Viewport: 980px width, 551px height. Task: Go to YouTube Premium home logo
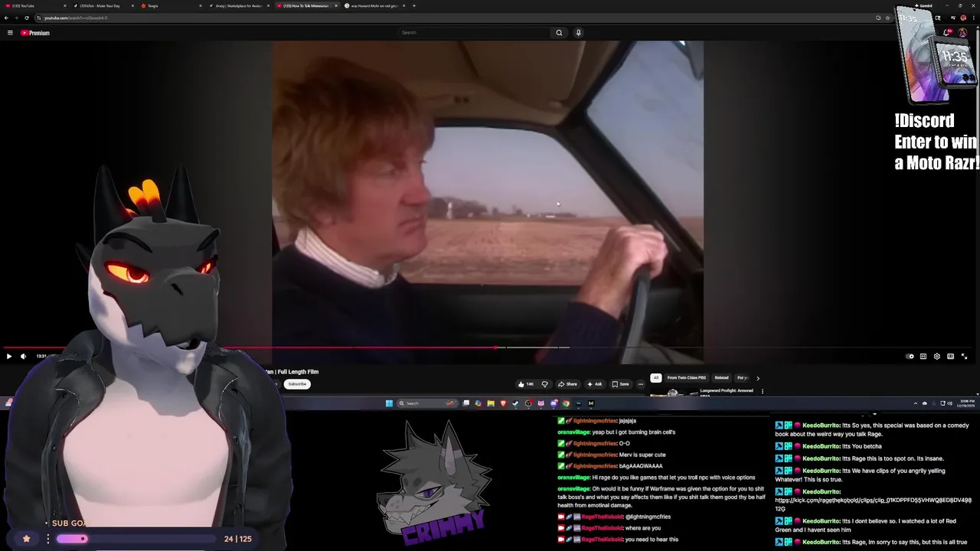pos(35,33)
